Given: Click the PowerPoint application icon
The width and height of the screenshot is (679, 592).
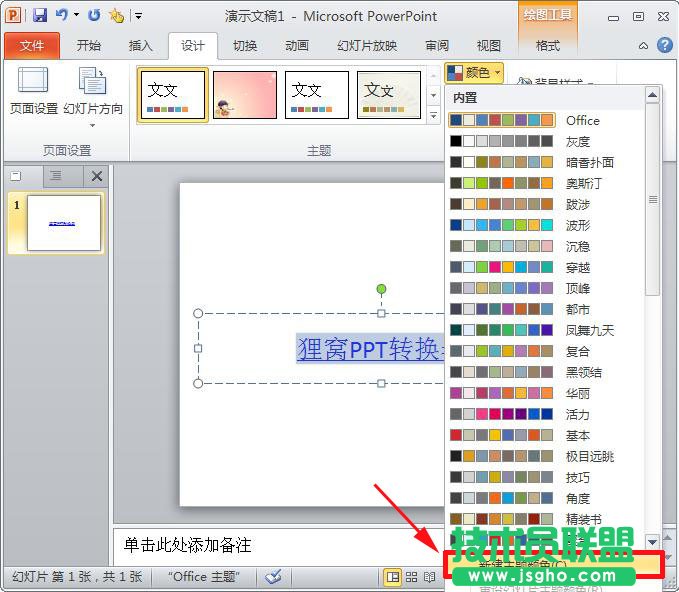Looking at the screenshot, I should 13,16.
